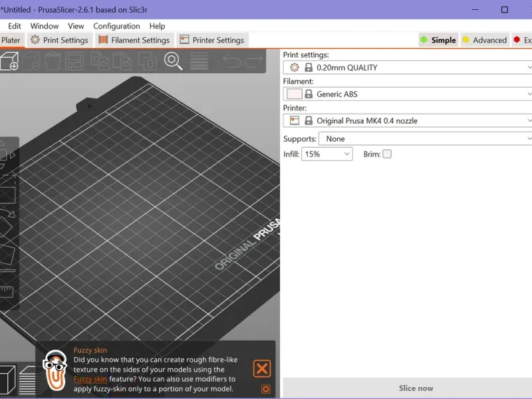
Task: Click the filament color swatch
Action: (x=295, y=94)
